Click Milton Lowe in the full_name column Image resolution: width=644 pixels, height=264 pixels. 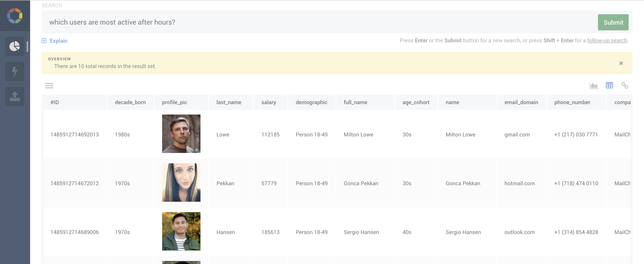(x=359, y=134)
